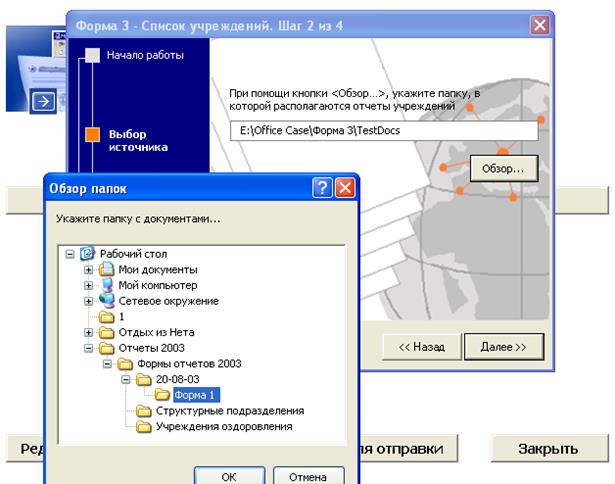Click the Отчеты 2003 folder icon
The height and width of the screenshot is (484, 615).
pos(106,348)
